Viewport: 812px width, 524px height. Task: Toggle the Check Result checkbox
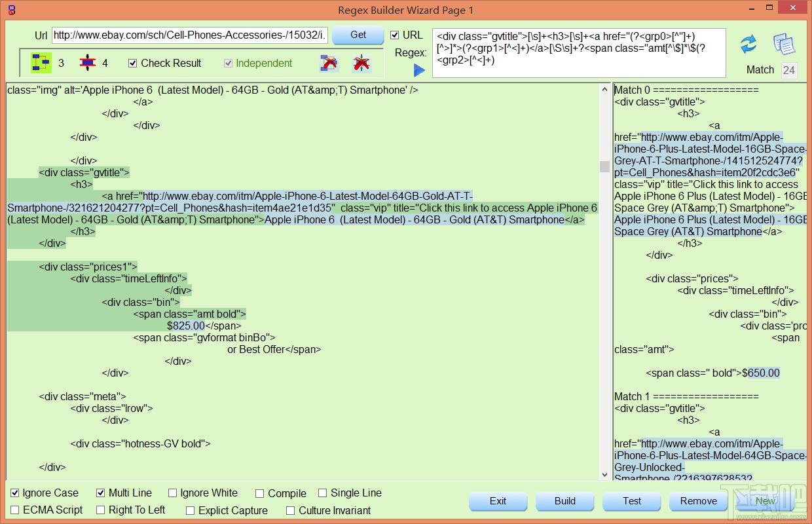click(x=133, y=63)
